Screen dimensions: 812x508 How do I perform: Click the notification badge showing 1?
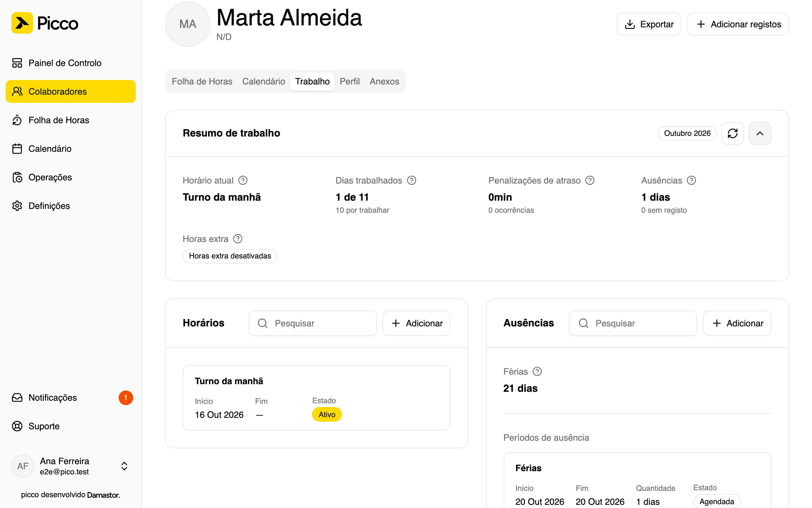pyautogui.click(x=126, y=398)
